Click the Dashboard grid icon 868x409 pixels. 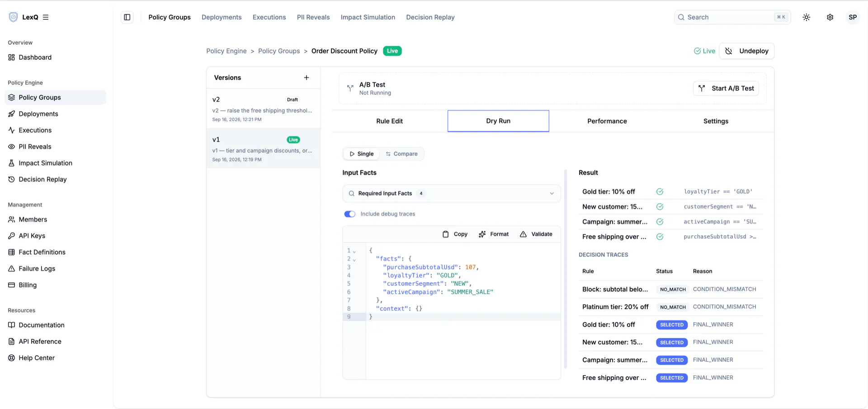12,57
